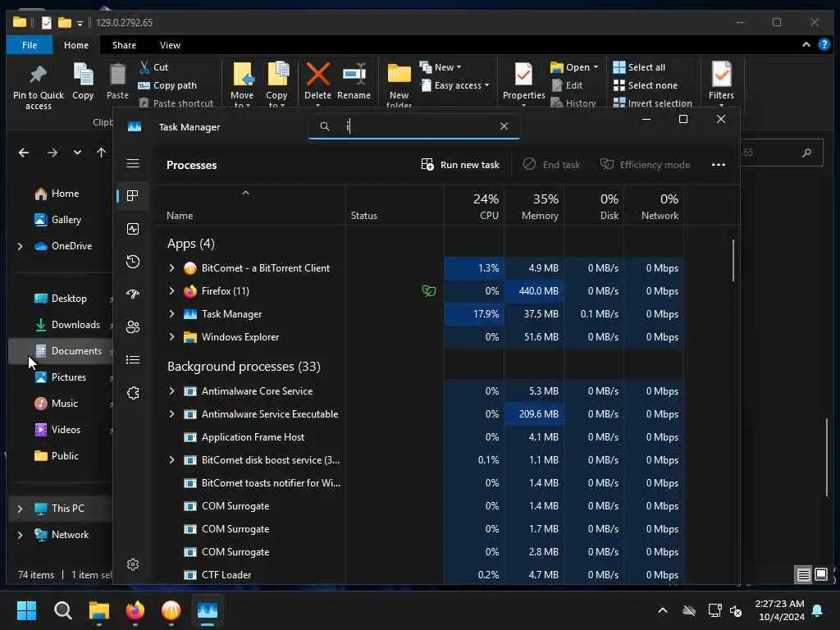Click Select all in Explorer ribbon
Viewport: 840px width, 630px height.
(x=639, y=67)
